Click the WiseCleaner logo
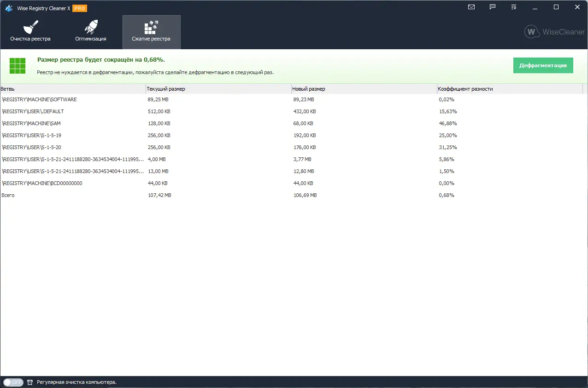This screenshot has height=388, width=588. pyautogui.click(x=554, y=32)
